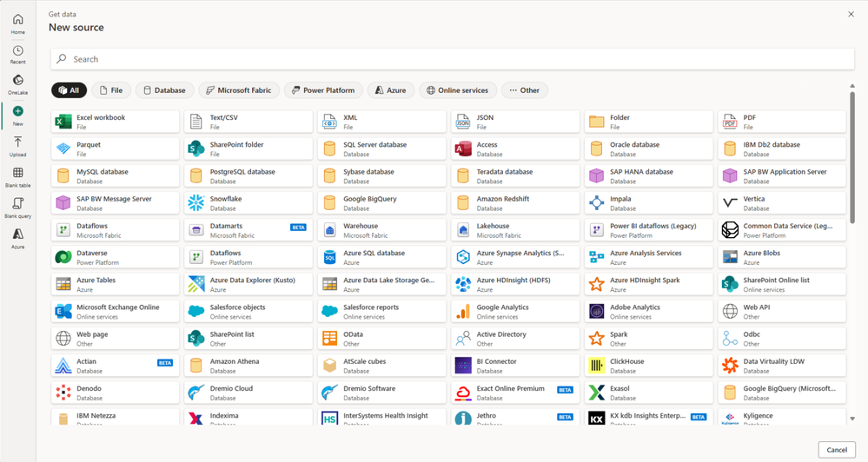Pick the Google Analytics connector icon
This screenshot has width=868, height=462.
[463, 312]
